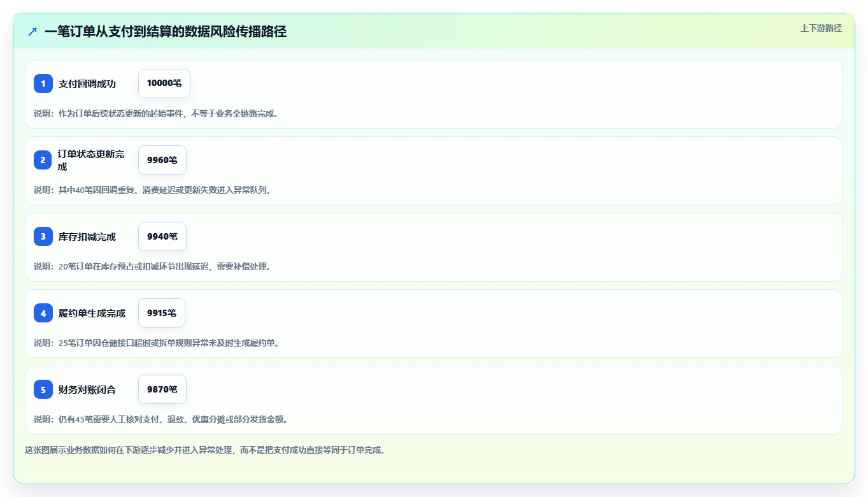Click the step 1 number badge
Screen dimensions: 868x497
click(43, 83)
